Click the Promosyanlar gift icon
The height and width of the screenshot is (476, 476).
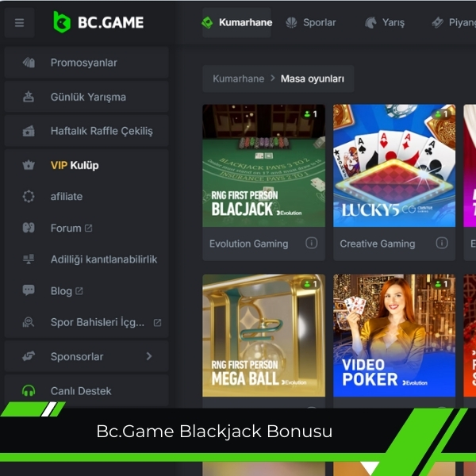tap(29, 63)
